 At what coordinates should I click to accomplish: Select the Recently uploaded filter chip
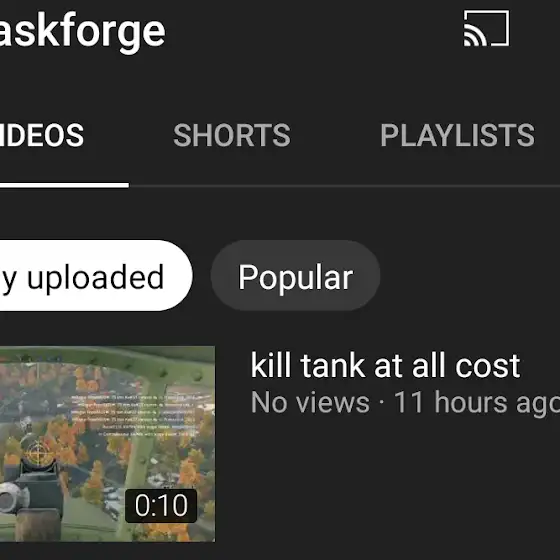click(x=96, y=276)
